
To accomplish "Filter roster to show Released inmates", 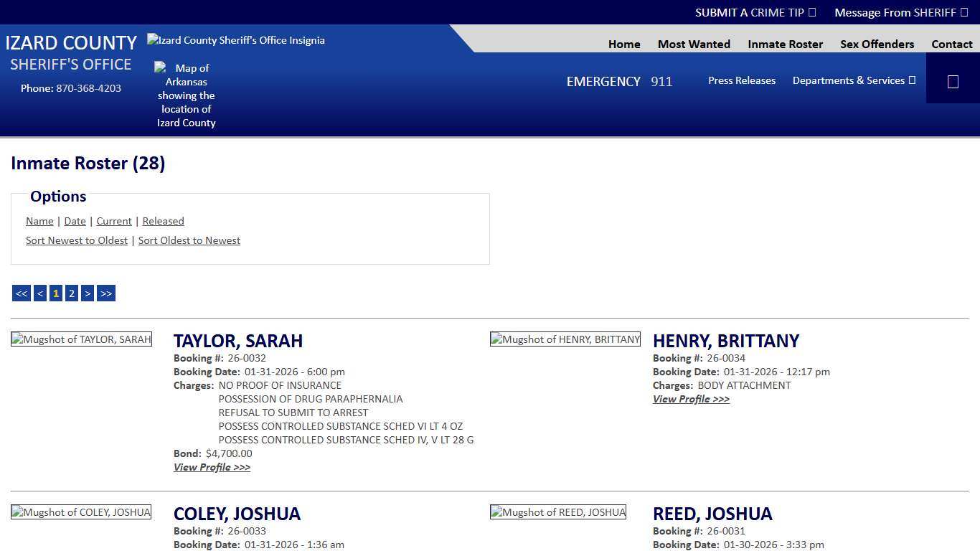I will (163, 221).
